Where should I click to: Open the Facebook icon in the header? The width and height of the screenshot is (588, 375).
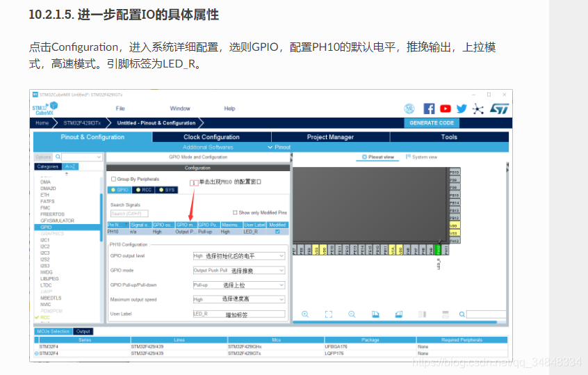(x=429, y=109)
